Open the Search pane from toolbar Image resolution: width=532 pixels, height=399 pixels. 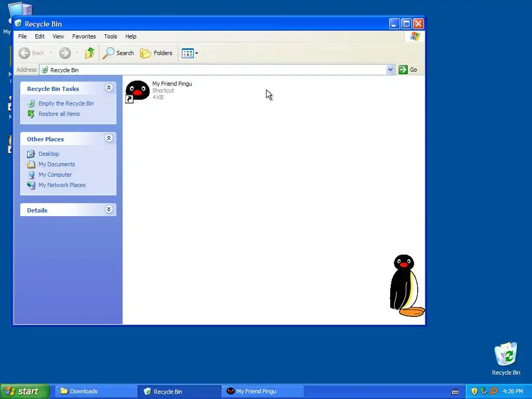pyautogui.click(x=118, y=53)
